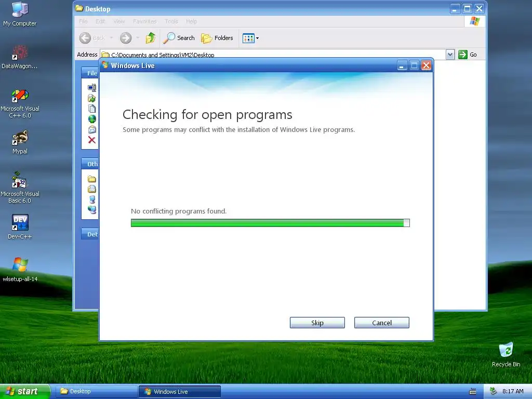Screen dimensions: 532x399
Task: Toggle the Folders pane button
Action: (x=217, y=38)
